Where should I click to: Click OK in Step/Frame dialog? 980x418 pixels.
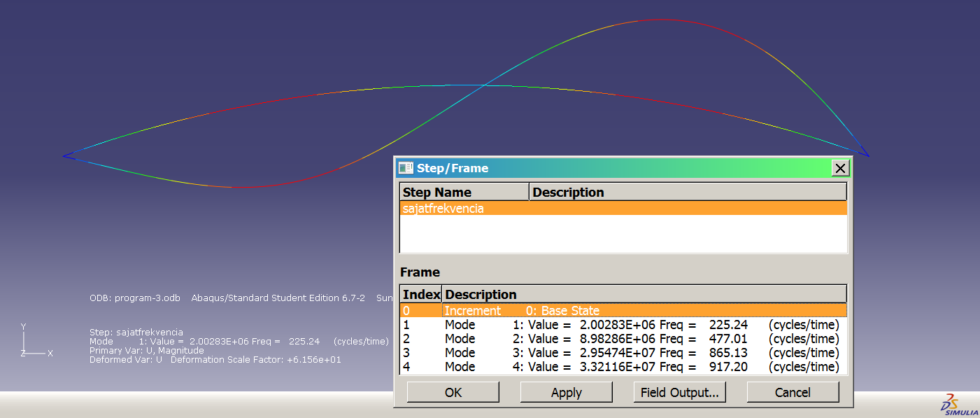tap(453, 392)
